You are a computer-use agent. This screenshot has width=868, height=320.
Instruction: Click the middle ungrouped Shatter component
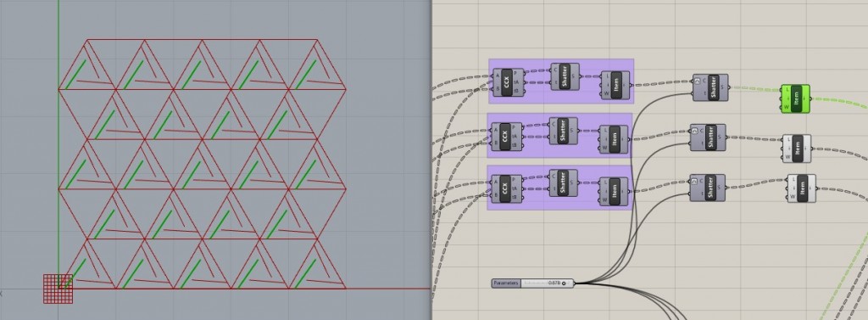coord(708,138)
